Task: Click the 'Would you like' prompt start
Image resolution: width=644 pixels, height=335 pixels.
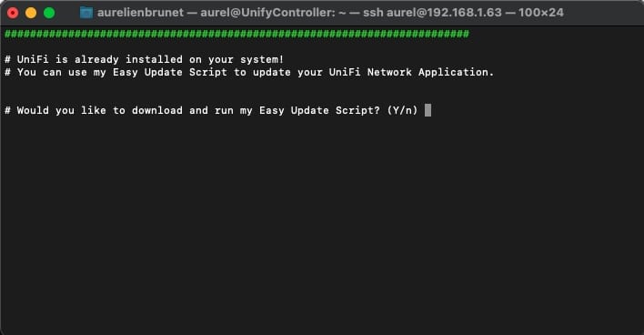Action: 61,110
